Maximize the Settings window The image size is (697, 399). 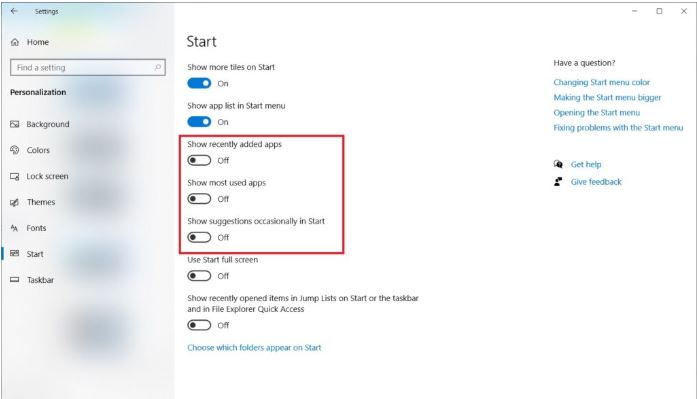pyautogui.click(x=659, y=11)
